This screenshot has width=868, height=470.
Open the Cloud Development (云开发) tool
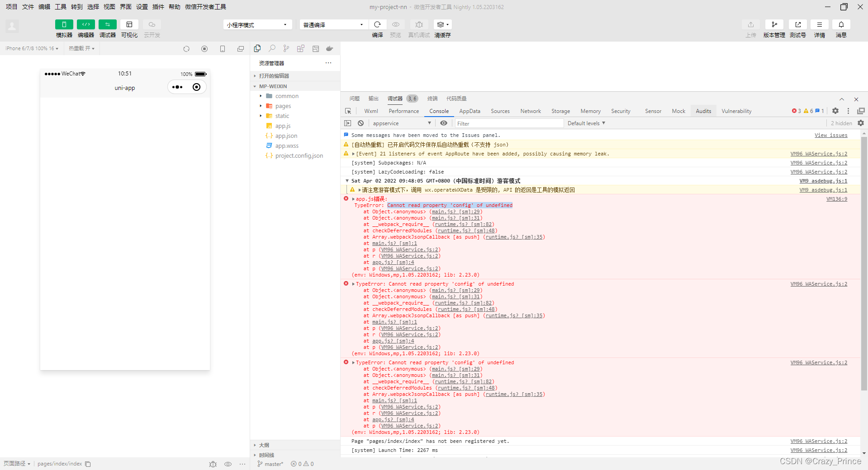[152, 24]
